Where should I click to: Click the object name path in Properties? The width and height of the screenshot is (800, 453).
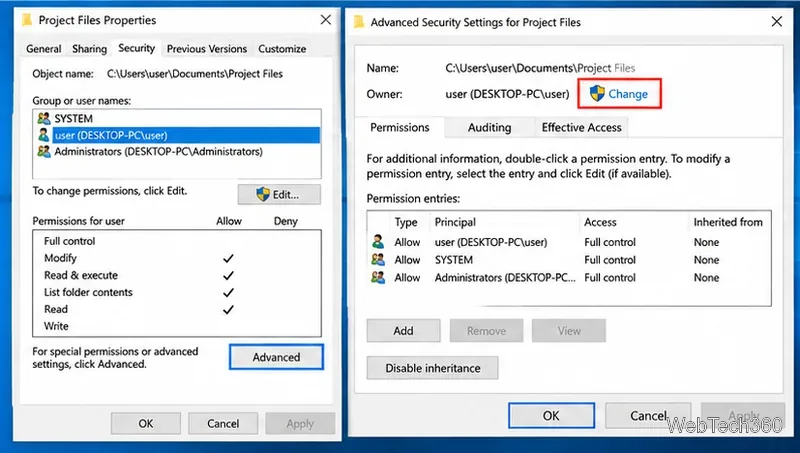194,73
